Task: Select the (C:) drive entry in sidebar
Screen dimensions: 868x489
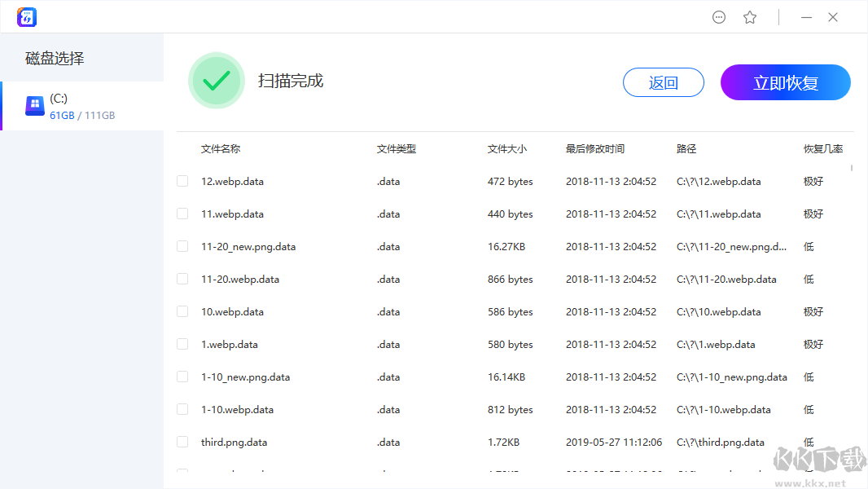Action: click(x=81, y=106)
